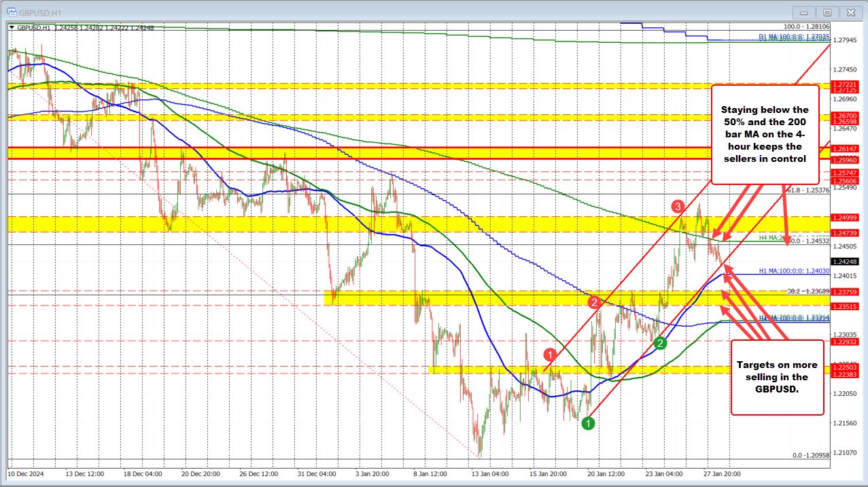Select the 38.2 - 1.23689 Fibonacci level label
868x487 pixels.
pos(809,292)
